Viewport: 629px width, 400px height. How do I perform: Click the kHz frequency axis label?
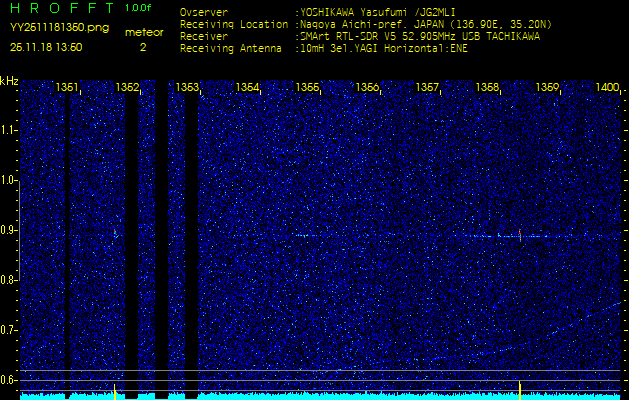click(9, 81)
